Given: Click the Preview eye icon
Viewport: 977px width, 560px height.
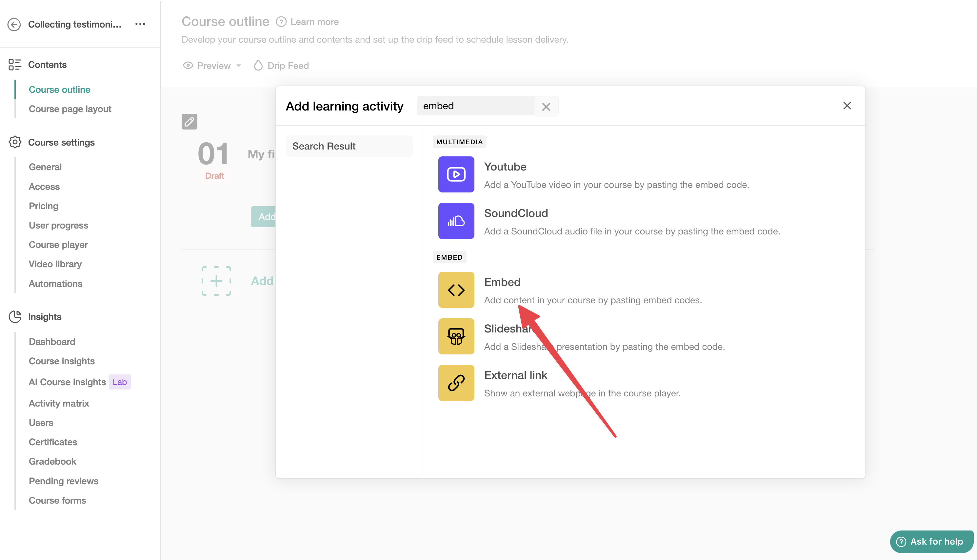Looking at the screenshot, I should (x=188, y=65).
